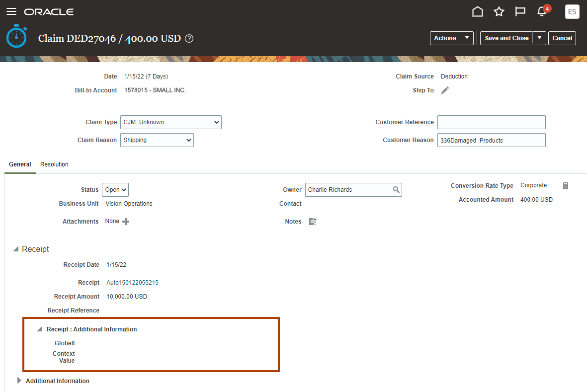
Task: Open notifications via the bell icon
Action: coord(541,11)
